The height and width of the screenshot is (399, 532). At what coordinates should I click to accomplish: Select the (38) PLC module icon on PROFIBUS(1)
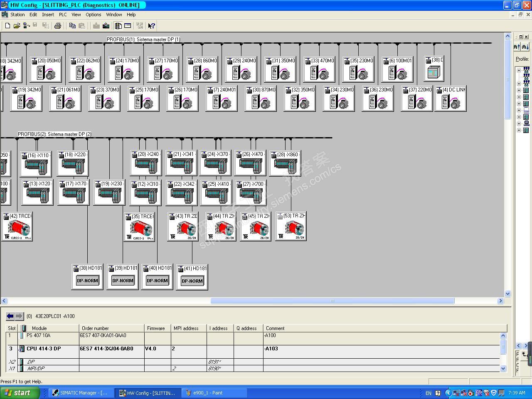434,69
